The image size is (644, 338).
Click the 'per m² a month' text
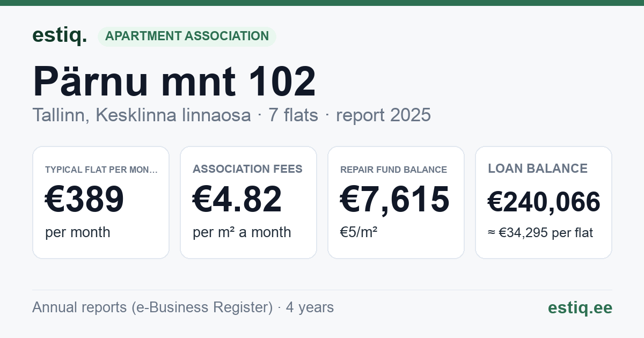pos(242,232)
